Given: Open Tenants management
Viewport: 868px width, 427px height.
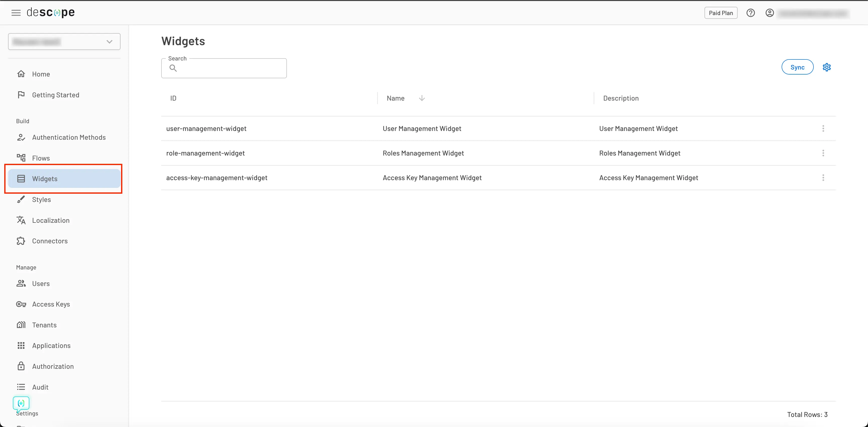Looking at the screenshot, I should click(44, 325).
